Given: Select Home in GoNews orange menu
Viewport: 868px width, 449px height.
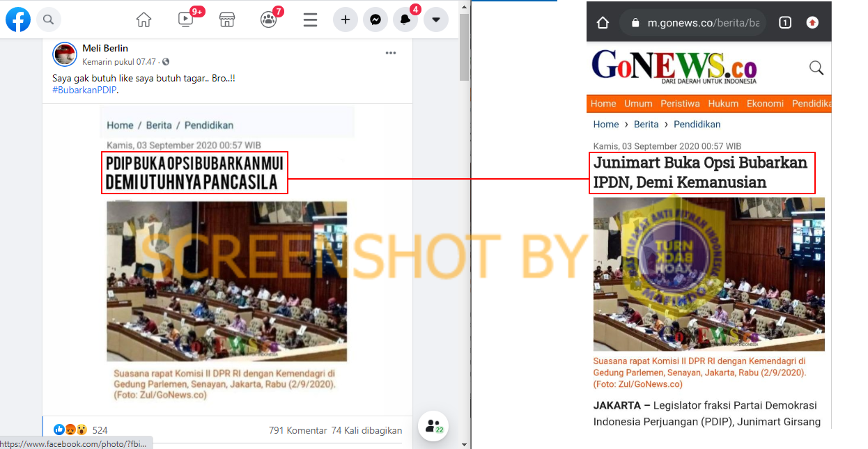Looking at the screenshot, I should [603, 104].
